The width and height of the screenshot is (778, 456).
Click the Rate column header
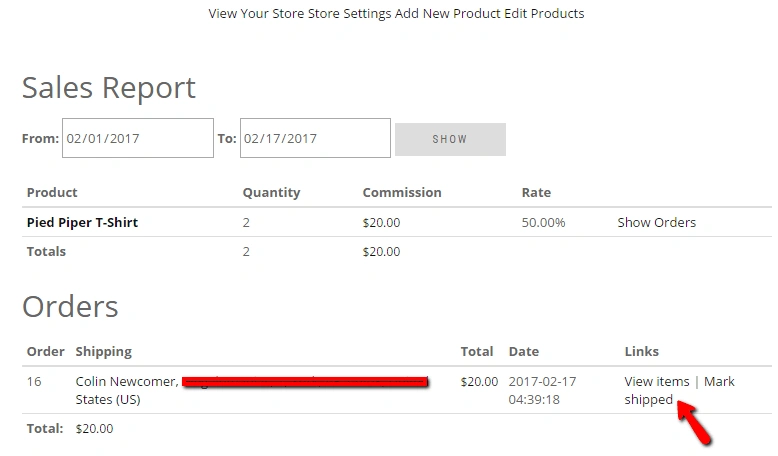click(x=536, y=192)
